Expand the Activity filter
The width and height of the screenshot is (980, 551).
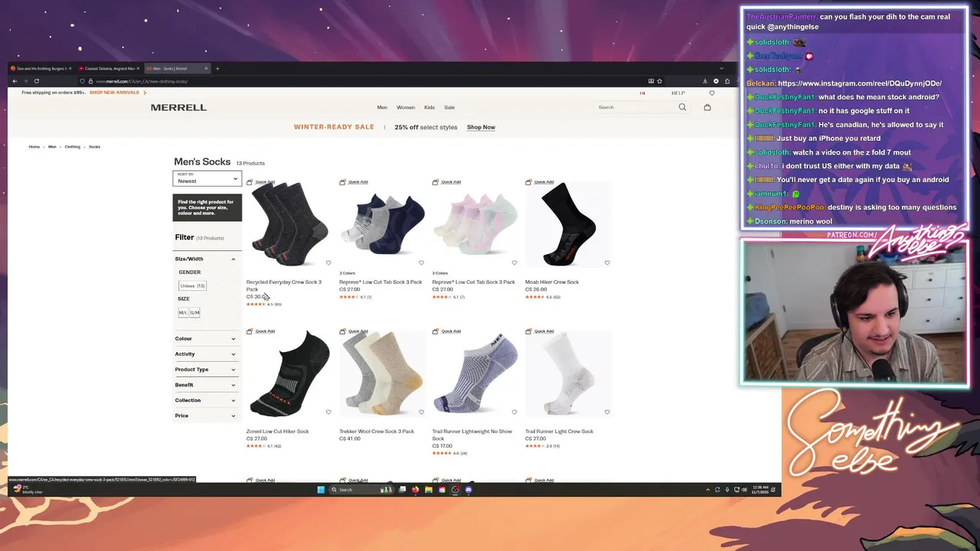207,354
